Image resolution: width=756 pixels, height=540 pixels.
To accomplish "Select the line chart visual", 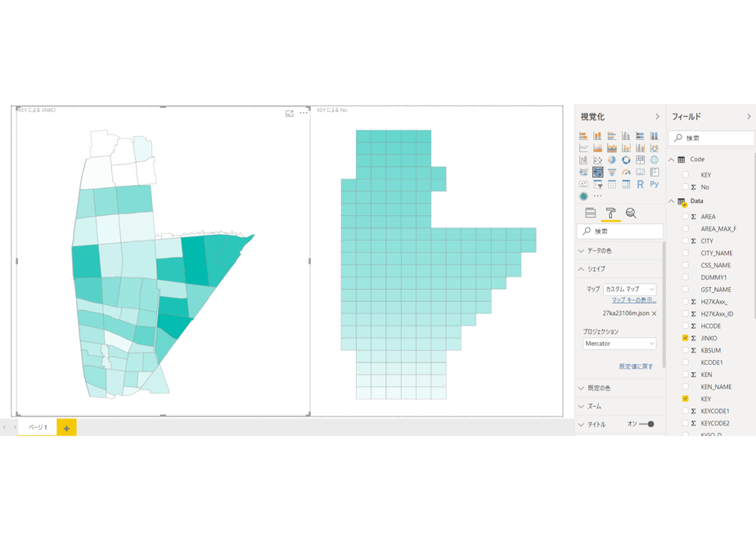I will click(x=583, y=147).
